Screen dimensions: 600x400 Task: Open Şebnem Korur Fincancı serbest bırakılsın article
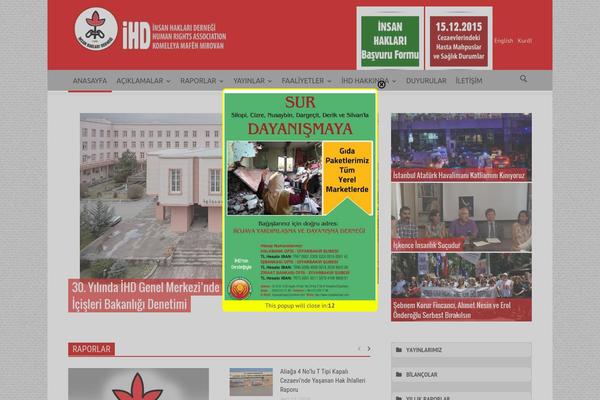click(461, 287)
